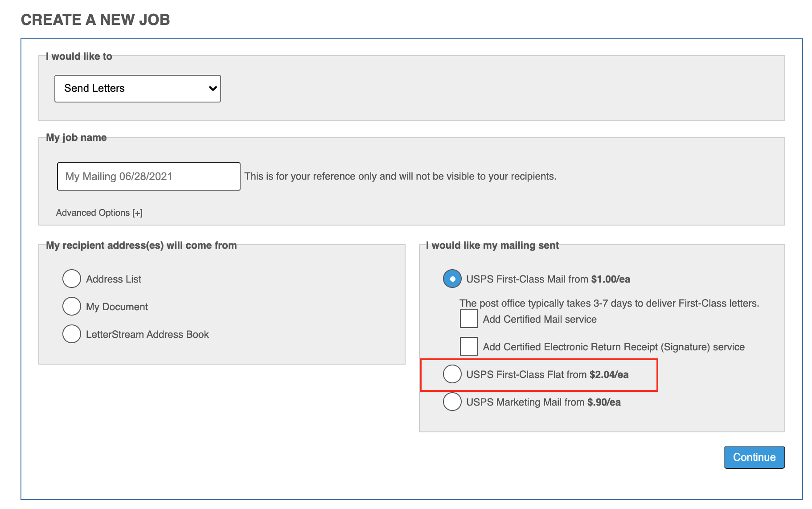This screenshot has height=509, width=812.
Task: Click the chevron arrow on Send Letters select
Action: (213, 89)
